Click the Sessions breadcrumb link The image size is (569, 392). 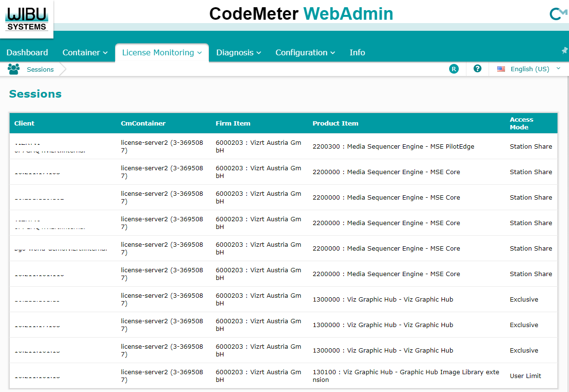pos(40,69)
